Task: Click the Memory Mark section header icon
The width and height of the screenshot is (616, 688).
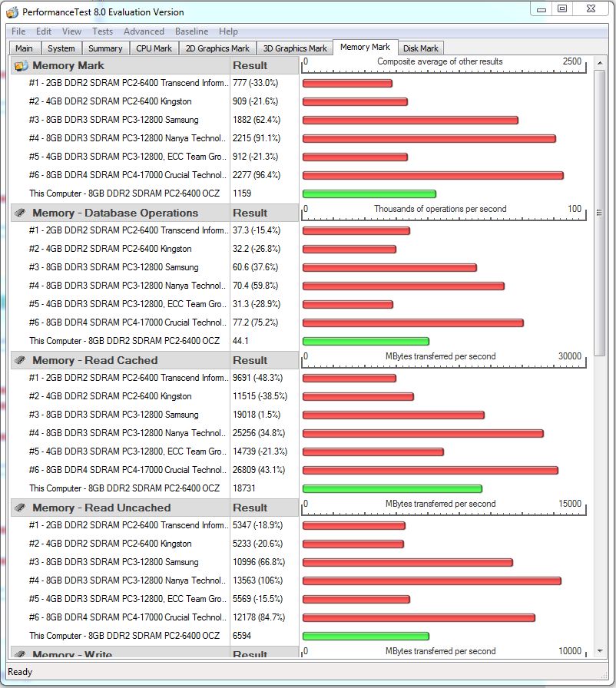Action: click(x=21, y=66)
